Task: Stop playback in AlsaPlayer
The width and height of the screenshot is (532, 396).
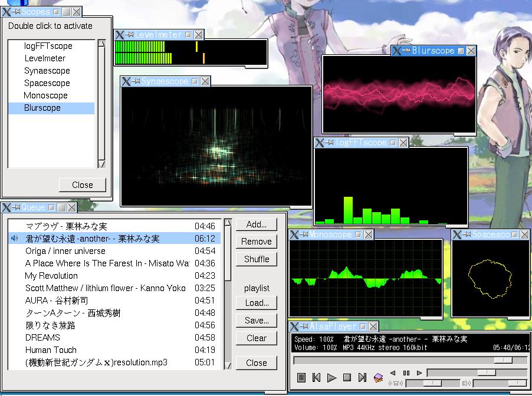Action: click(x=347, y=377)
